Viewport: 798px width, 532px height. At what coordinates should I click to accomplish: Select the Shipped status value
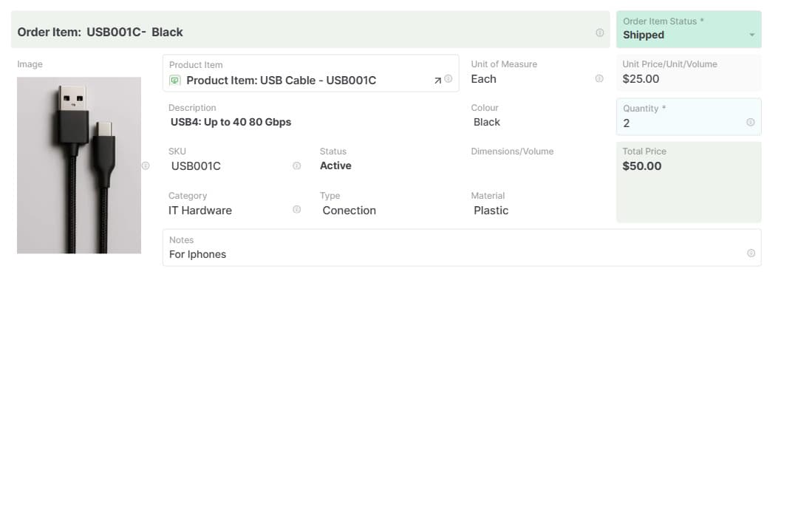tap(644, 35)
